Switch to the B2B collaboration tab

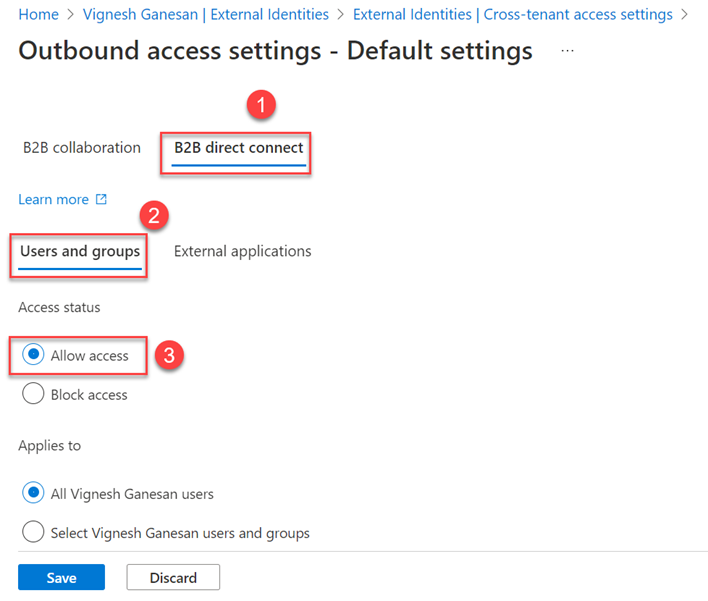(x=82, y=148)
